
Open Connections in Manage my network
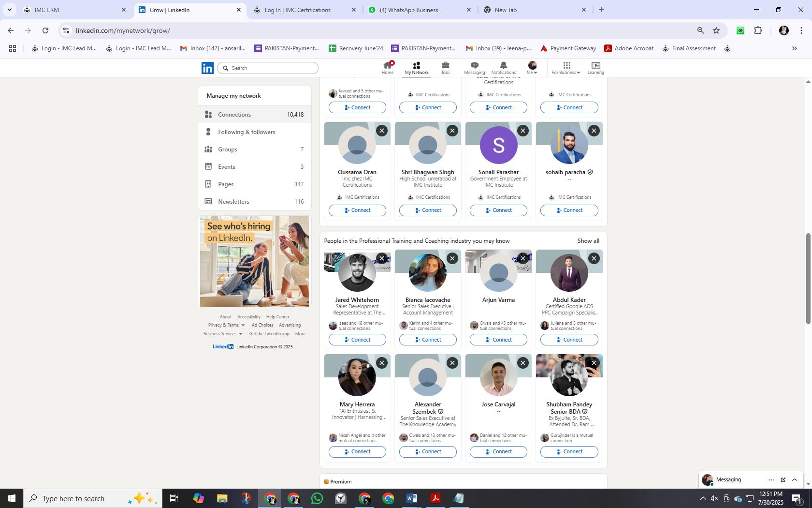click(x=255, y=115)
